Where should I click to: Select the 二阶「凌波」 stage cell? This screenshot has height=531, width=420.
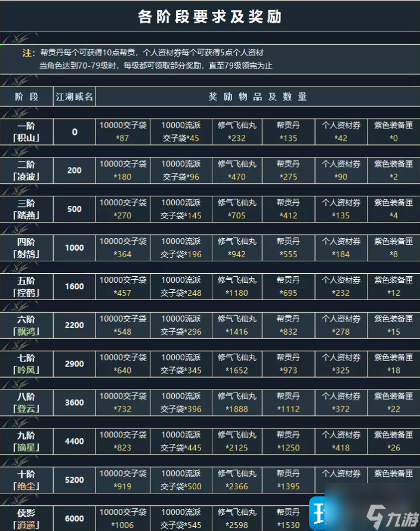[26, 171]
